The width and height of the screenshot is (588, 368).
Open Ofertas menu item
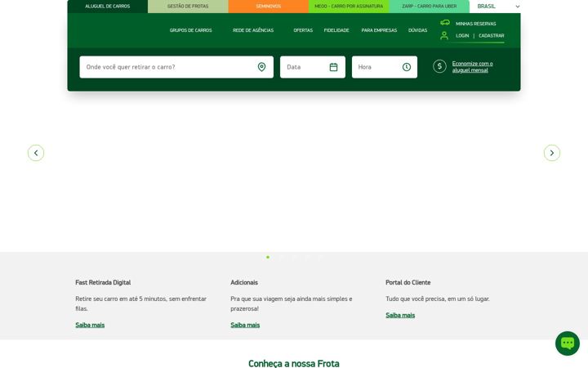(303, 30)
